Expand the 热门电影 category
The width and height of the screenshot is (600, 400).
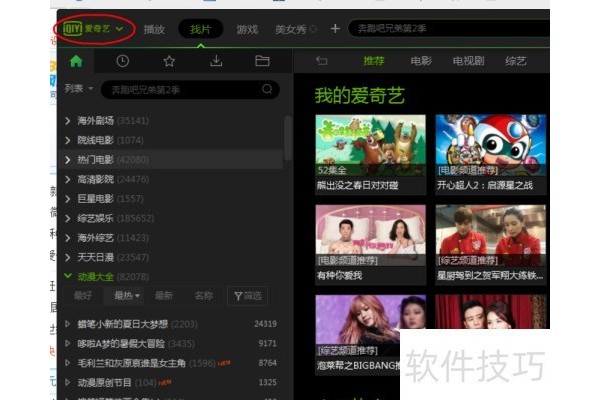click(x=68, y=160)
